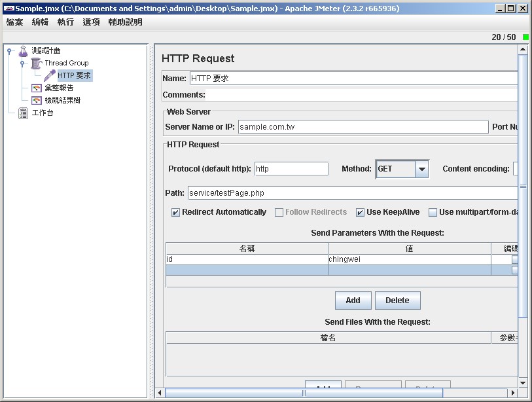Check the encode box in the id row
The height and width of the screenshot is (402, 532).
(x=515, y=259)
